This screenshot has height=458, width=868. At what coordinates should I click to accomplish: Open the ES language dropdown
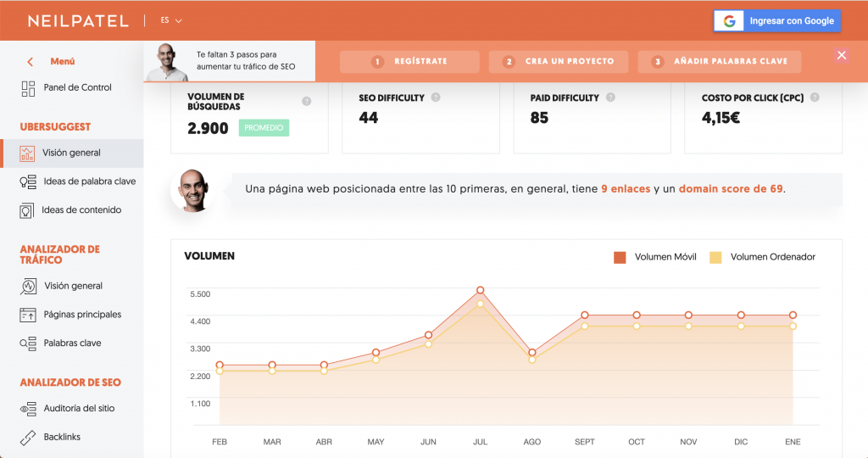tap(171, 20)
